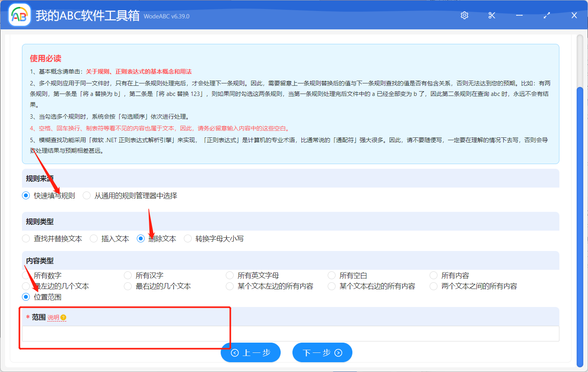Minimize the toolbox window
Screen dimensions: 588x372
[519, 15]
